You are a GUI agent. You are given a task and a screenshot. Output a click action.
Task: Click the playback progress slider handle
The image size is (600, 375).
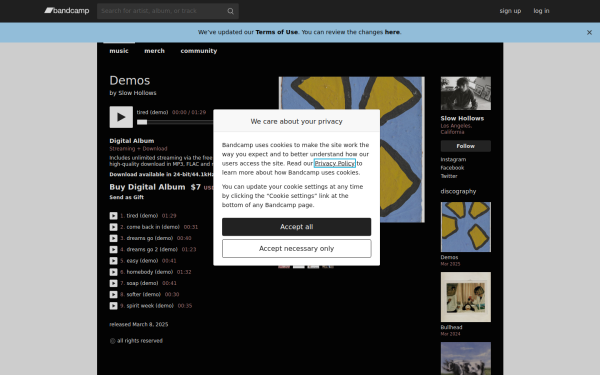tap(142, 122)
